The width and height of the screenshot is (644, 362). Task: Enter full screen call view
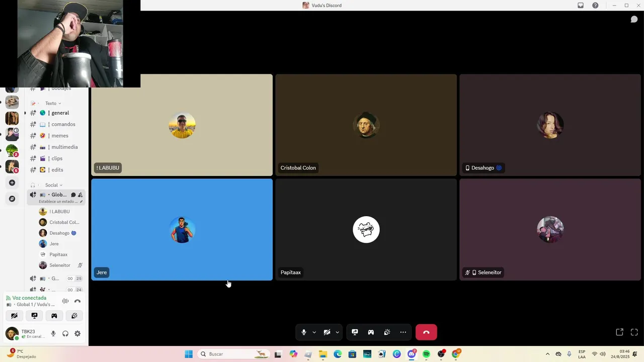click(634, 332)
